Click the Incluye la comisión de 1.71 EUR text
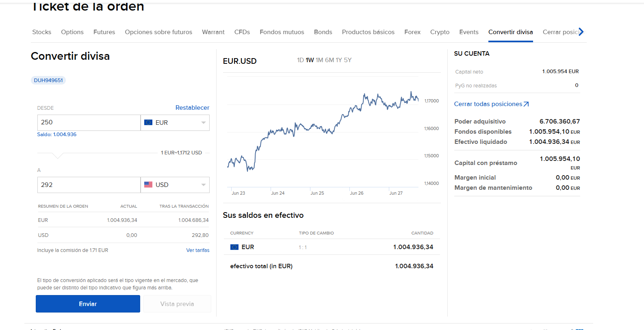Viewport: 644px width, 330px height. (73, 250)
